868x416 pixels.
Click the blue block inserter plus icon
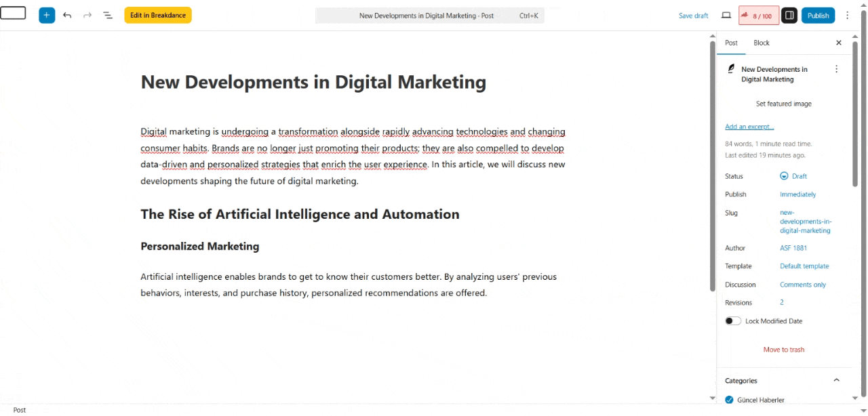pyautogui.click(x=47, y=15)
